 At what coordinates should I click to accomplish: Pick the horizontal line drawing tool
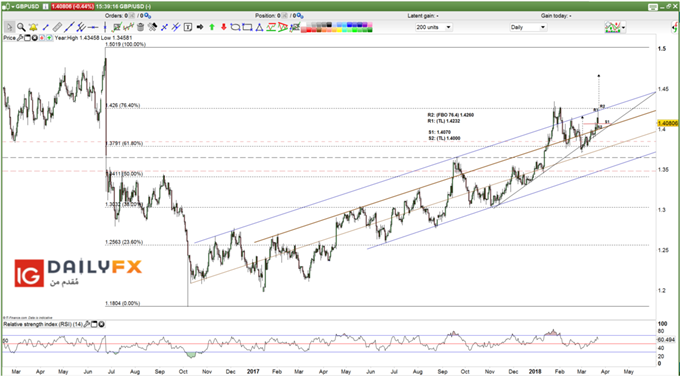pyautogui.click(x=93, y=27)
